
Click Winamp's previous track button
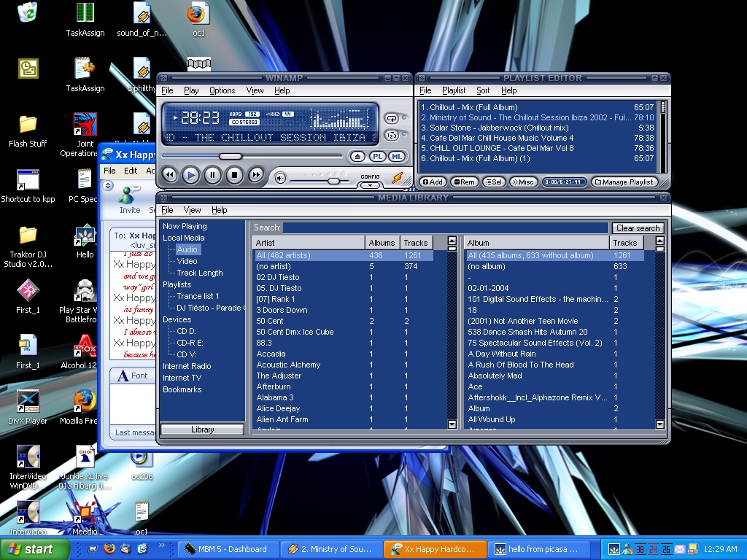(169, 175)
